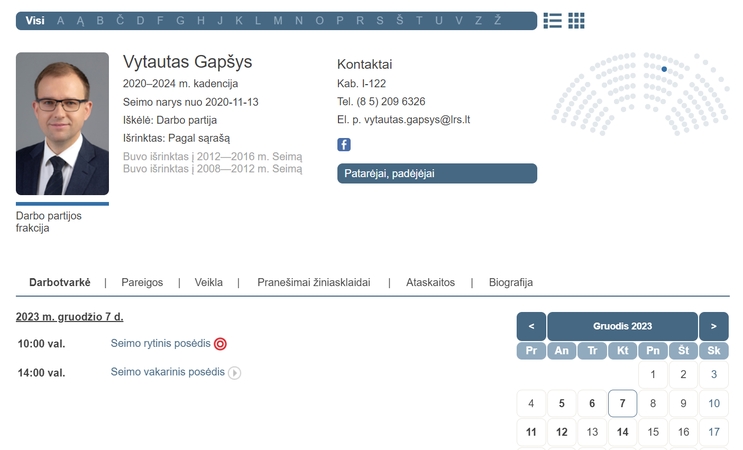Go to previous month in calendar
This screenshot has width=743, height=450.
(531, 326)
